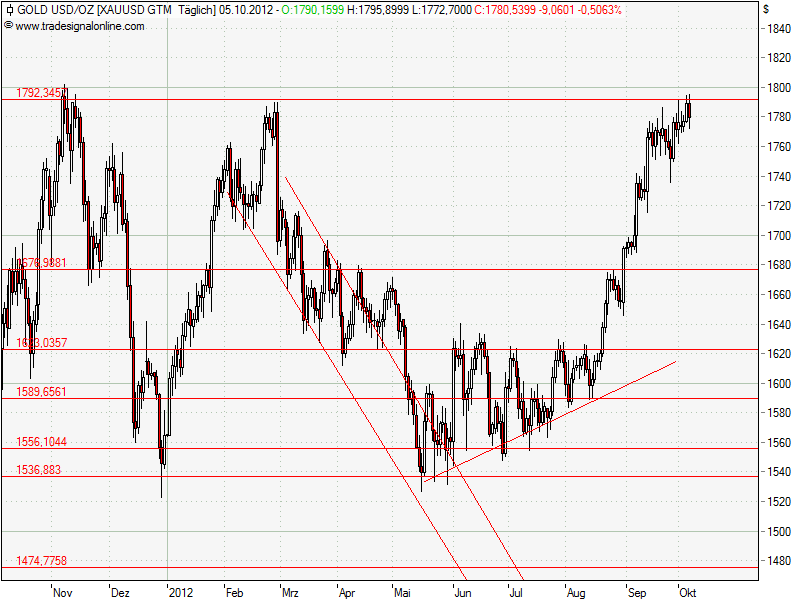
Task: Select the resistance label 1792,3450
Action: [x=42, y=92]
